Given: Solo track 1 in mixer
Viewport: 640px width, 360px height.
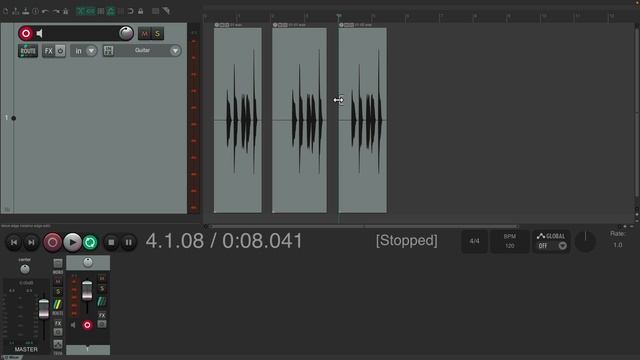Looking at the screenshot, I should coord(102,289).
